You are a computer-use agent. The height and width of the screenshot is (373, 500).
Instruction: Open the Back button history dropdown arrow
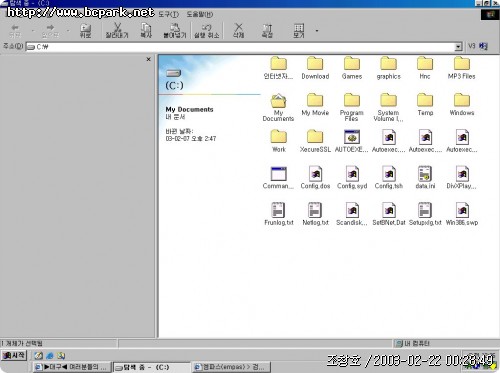tap(33, 31)
